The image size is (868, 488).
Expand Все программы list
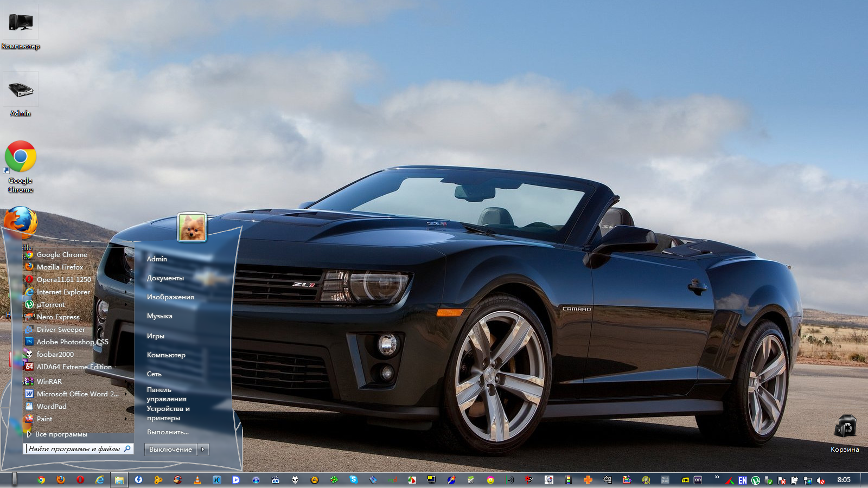click(61, 434)
